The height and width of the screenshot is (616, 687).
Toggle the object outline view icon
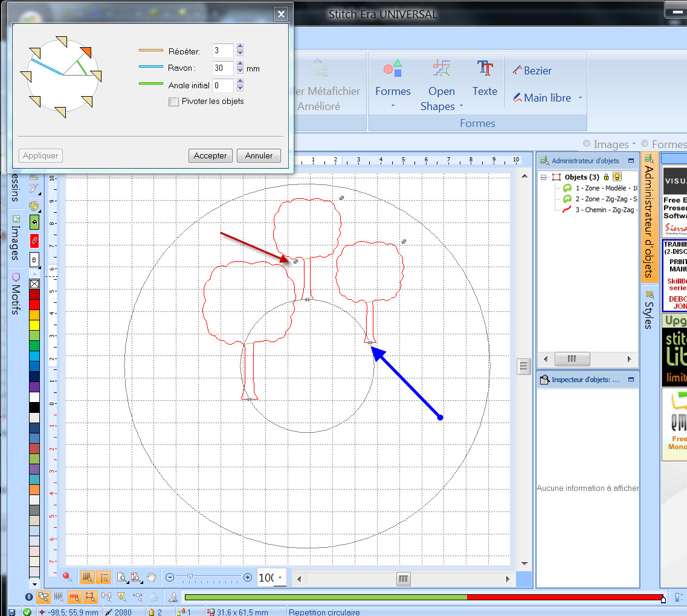click(90, 597)
